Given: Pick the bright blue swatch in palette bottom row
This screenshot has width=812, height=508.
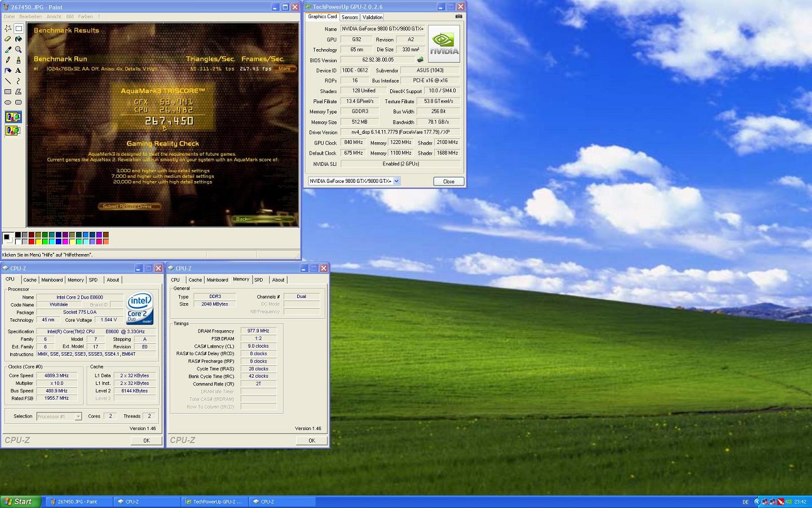Looking at the screenshot, I should [59, 242].
